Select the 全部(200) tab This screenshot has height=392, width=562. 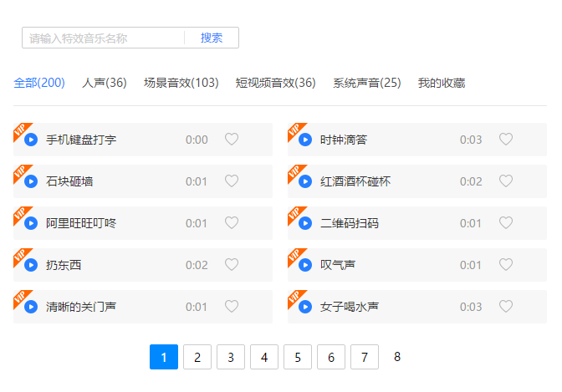39,83
